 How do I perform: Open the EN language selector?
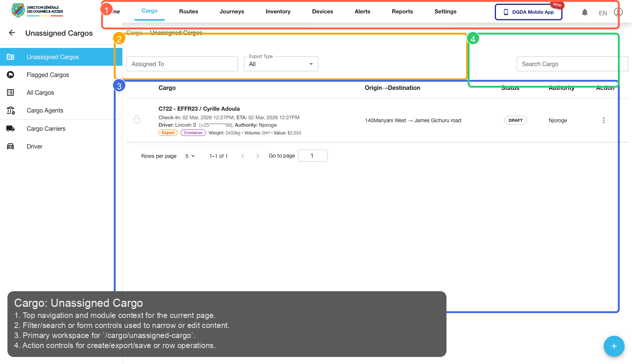[x=603, y=13]
